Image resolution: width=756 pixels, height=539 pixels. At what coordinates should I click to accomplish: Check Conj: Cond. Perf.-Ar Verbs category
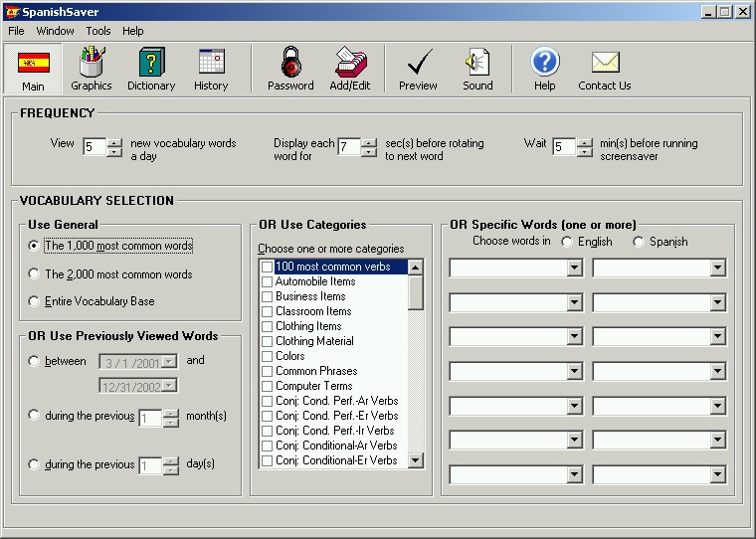(267, 401)
